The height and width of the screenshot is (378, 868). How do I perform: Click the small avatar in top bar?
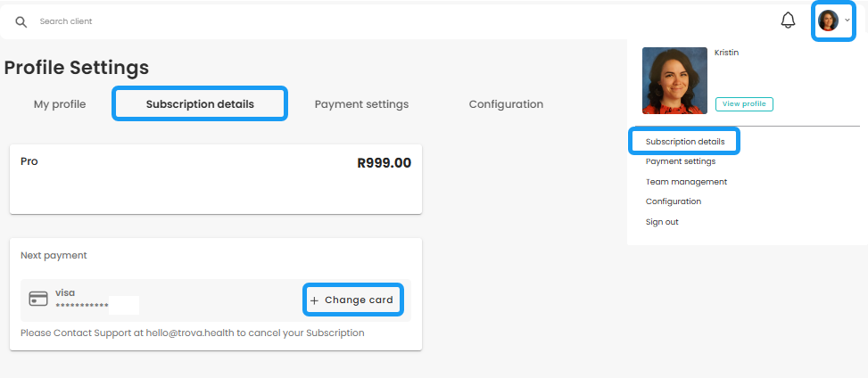point(828,21)
